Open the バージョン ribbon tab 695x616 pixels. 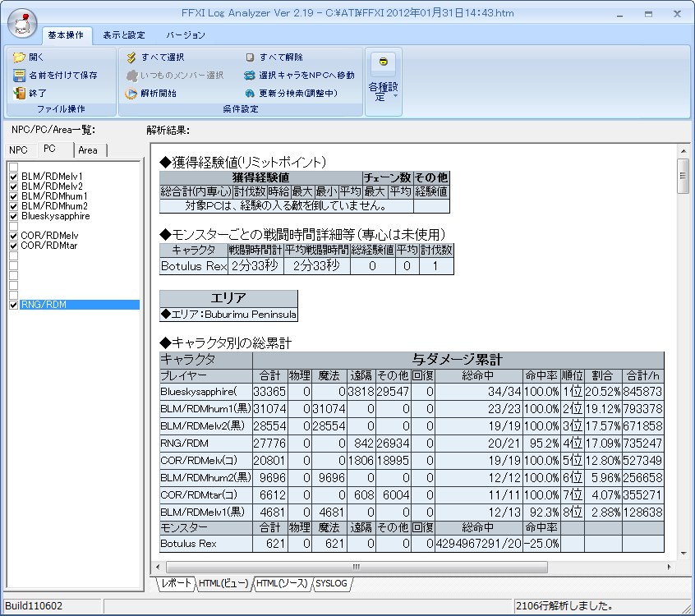tap(186, 35)
